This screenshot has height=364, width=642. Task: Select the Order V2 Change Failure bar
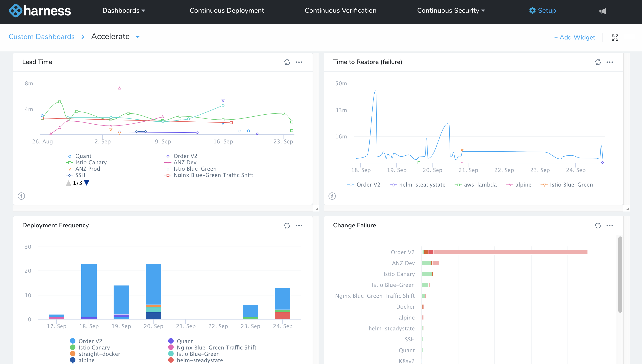504,252
